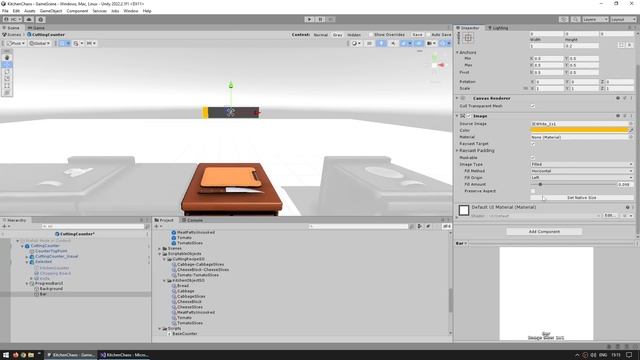Image resolution: width=640 pixels, height=360 pixels.
Task: Open the version control icon beside cloud
Action: point(40,19)
